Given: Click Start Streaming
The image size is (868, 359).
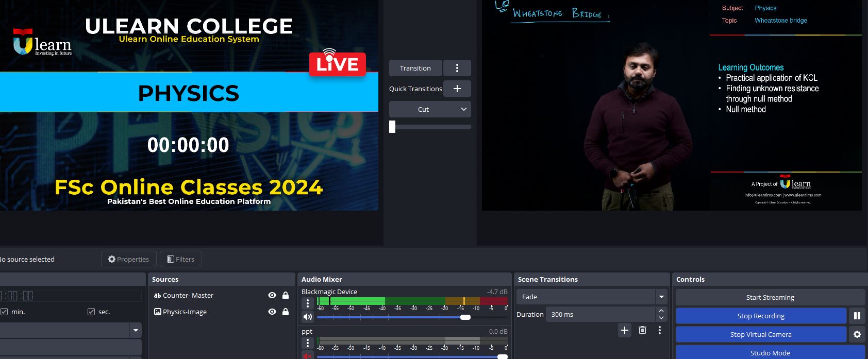Looking at the screenshot, I should tap(770, 297).
